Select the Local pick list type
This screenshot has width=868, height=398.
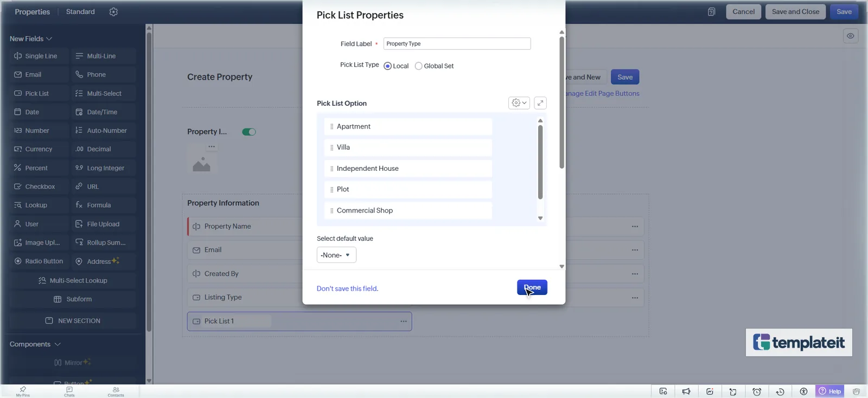(387, 66)
